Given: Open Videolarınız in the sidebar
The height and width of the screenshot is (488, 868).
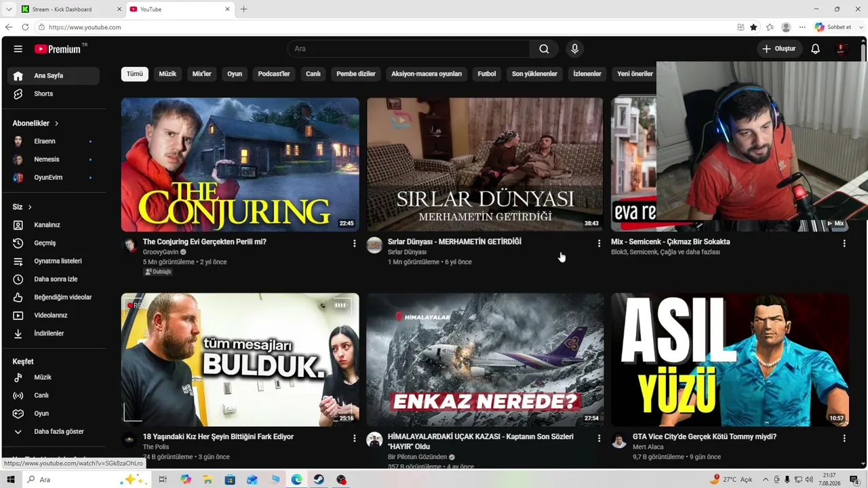Looking at the screenshot, I should [54, 315].
